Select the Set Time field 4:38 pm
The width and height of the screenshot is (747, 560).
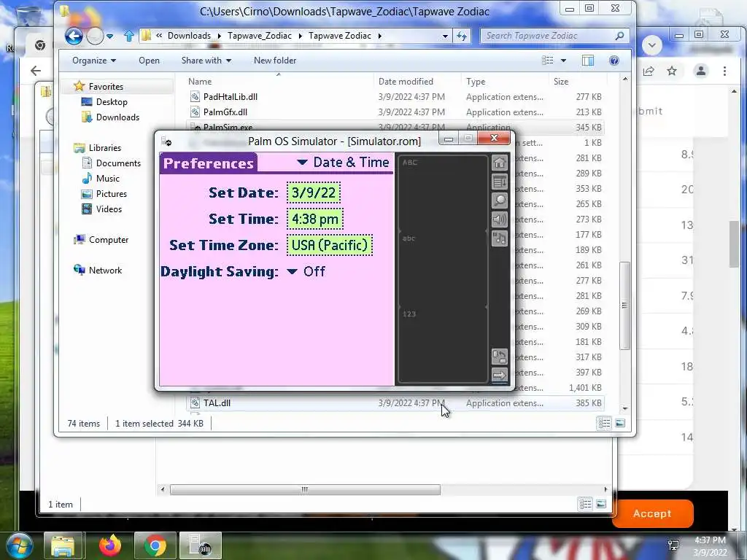point(315,219)
